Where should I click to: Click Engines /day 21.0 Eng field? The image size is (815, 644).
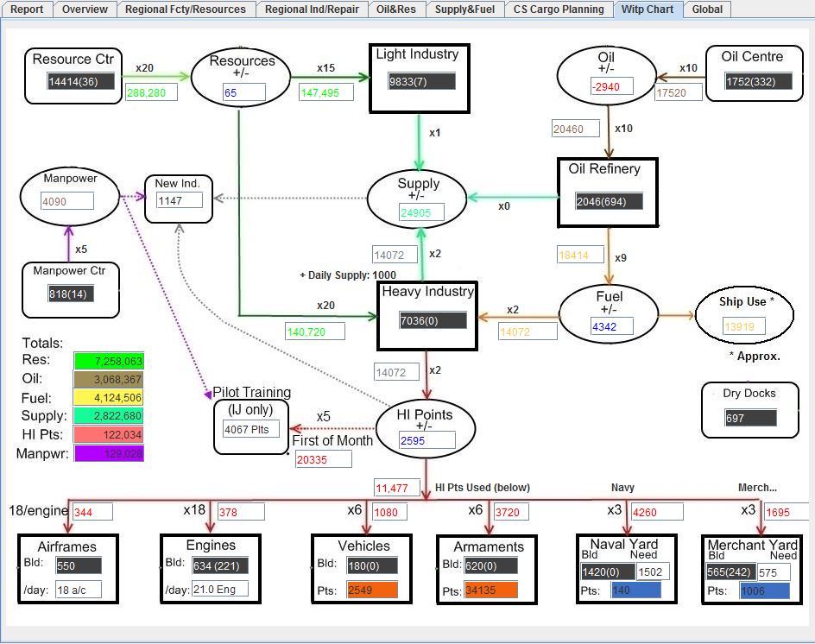[220, 589]
